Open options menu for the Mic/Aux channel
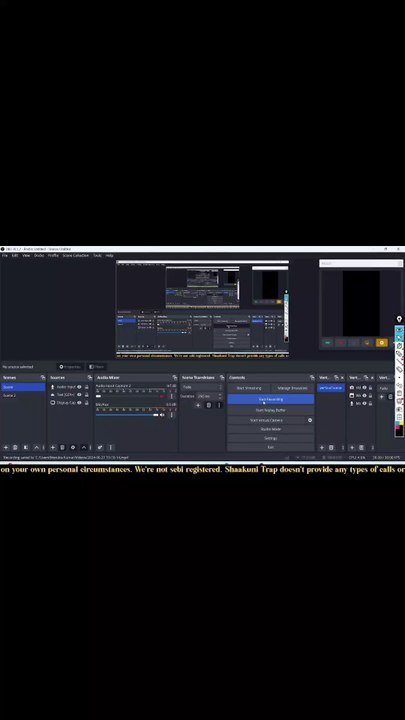Viewport: 405px width, 720px height. tap(172, 415)
